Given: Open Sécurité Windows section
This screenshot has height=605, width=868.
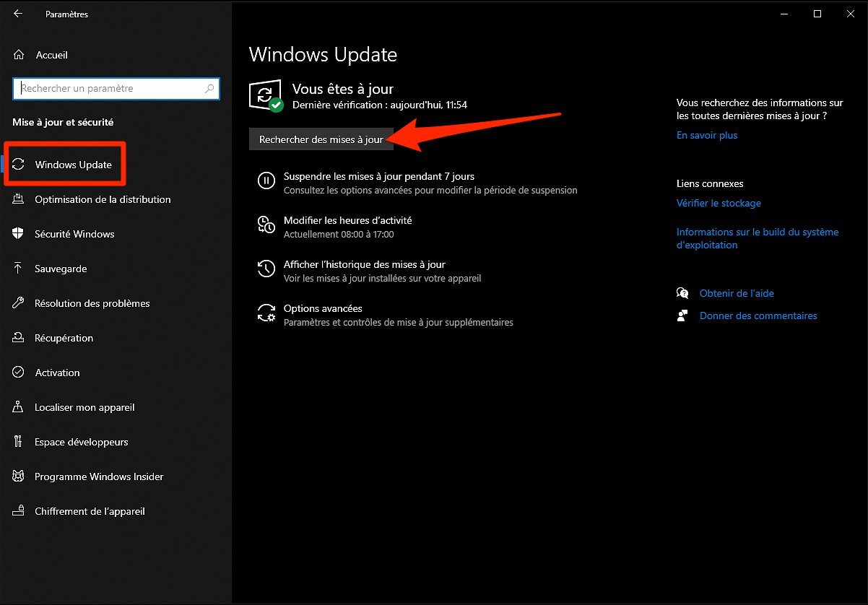Looking at the screenshot, I should click(74, 234).
